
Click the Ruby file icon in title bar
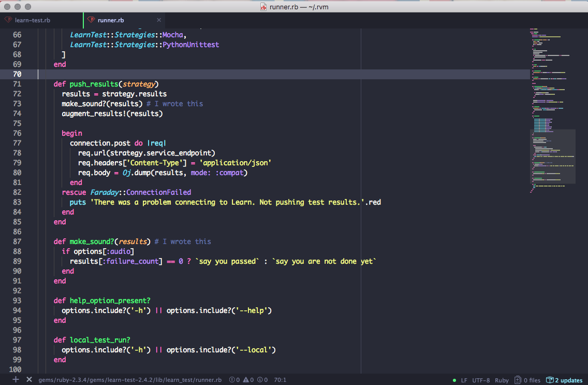pos(263,7)
